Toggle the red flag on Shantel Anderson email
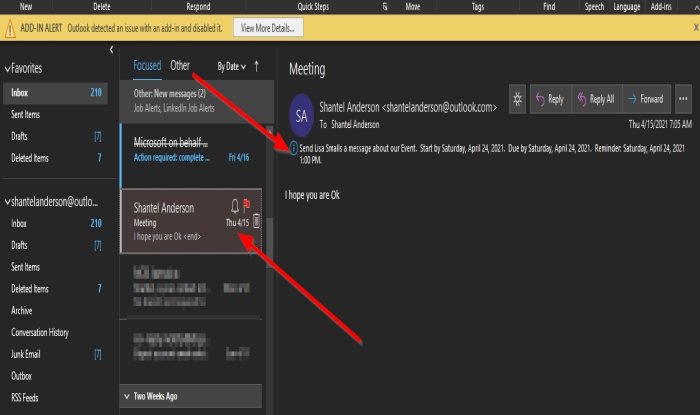 pyautogui.click(x=246, y=205)
